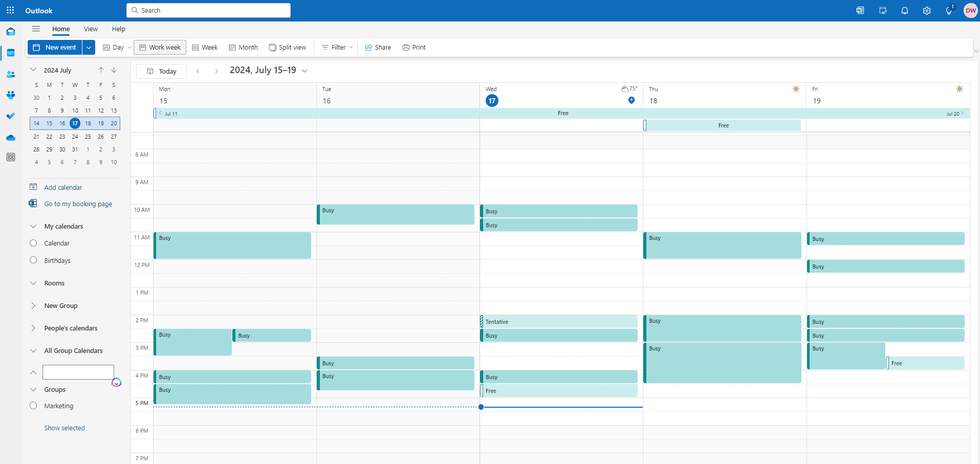
Task: Go to my booking page
Action: tap(78, 203)
